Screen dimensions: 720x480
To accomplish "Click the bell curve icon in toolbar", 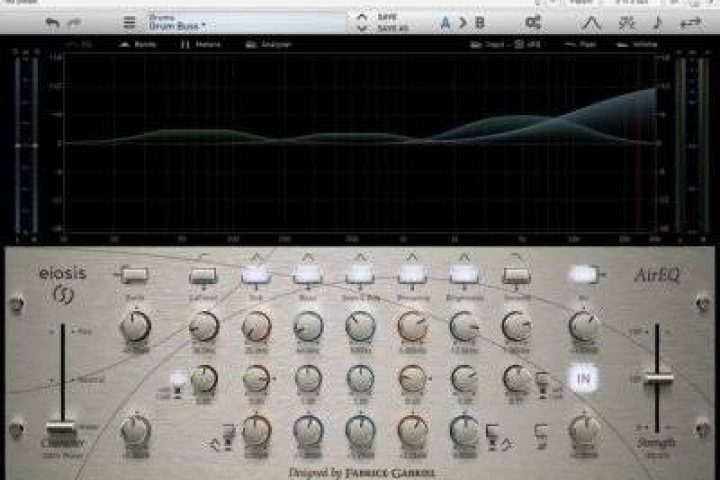I will (x=593, y=22).
